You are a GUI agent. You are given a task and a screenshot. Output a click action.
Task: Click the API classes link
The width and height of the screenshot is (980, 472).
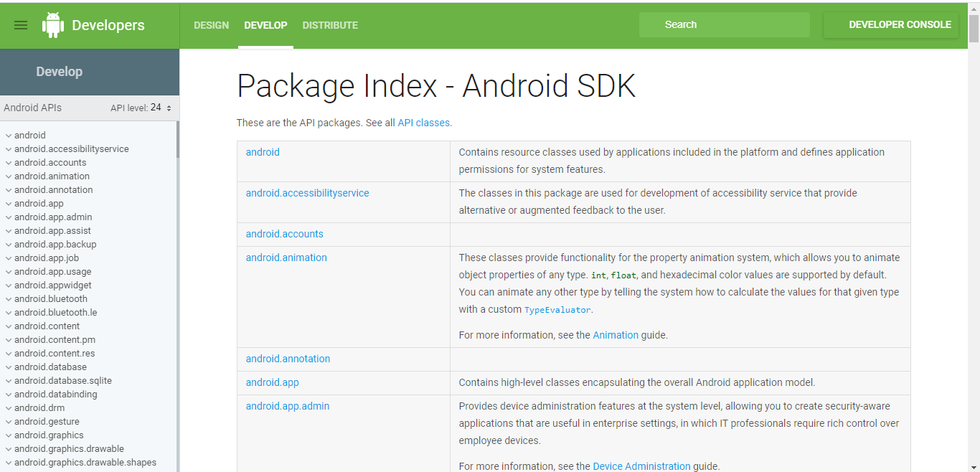[x=423, y=122]
